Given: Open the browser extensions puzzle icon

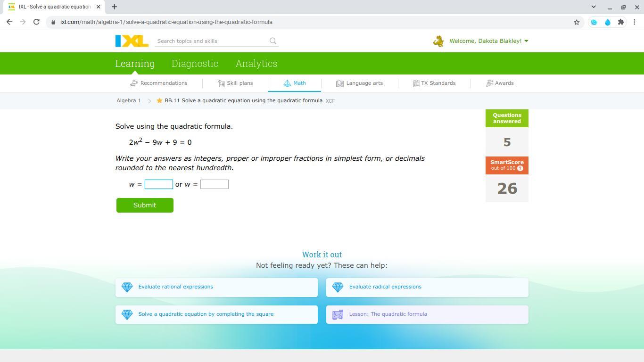Looking at the screenshot, I should (x=621, y=22).
